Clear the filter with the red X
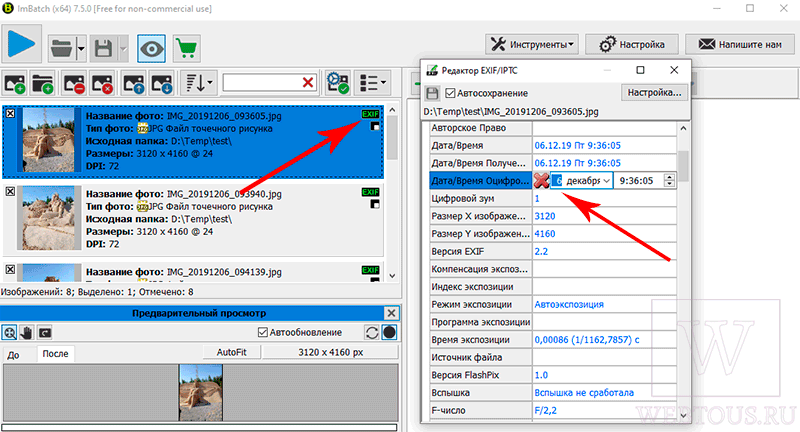Image resolution: width=800 pixels, height=432 pixels. click(308, 83)
